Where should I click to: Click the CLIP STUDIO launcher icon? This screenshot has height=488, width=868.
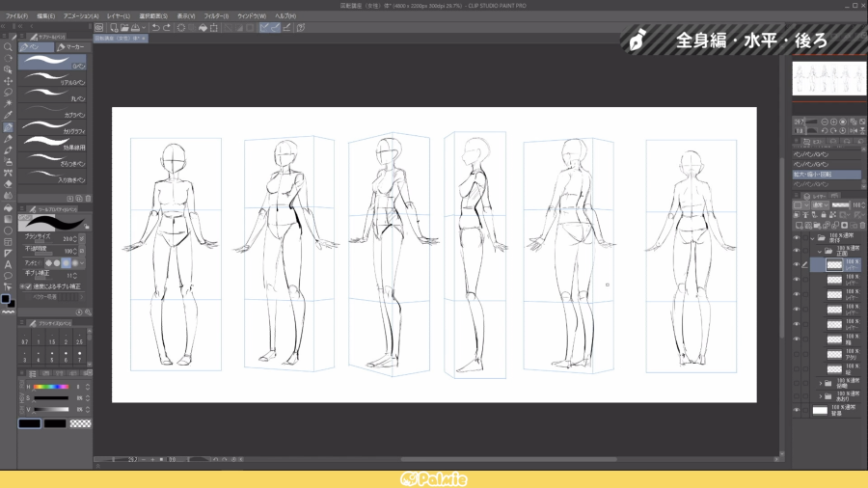(99, 28)
